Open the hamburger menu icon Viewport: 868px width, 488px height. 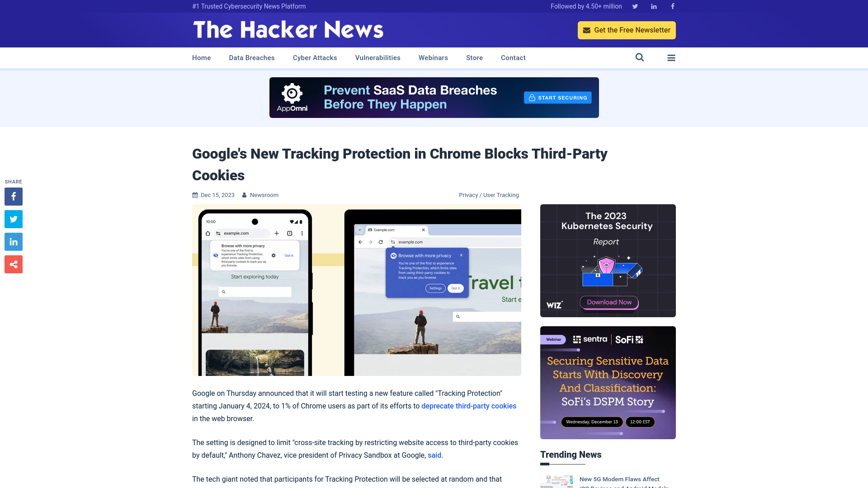[671, 57]
